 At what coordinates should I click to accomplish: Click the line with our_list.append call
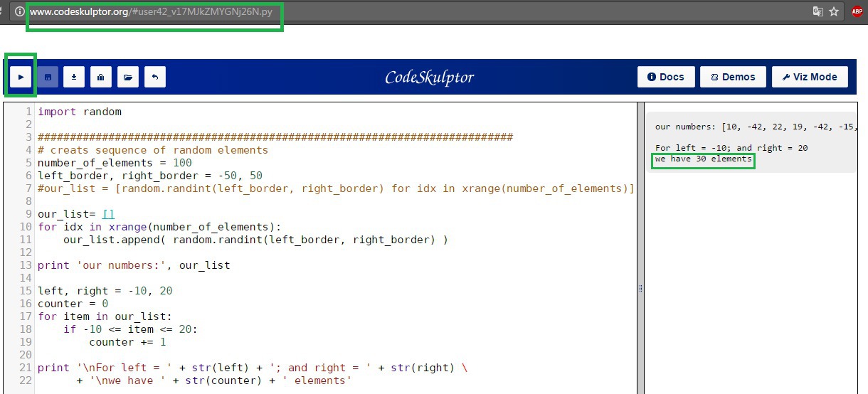(255, 240)
